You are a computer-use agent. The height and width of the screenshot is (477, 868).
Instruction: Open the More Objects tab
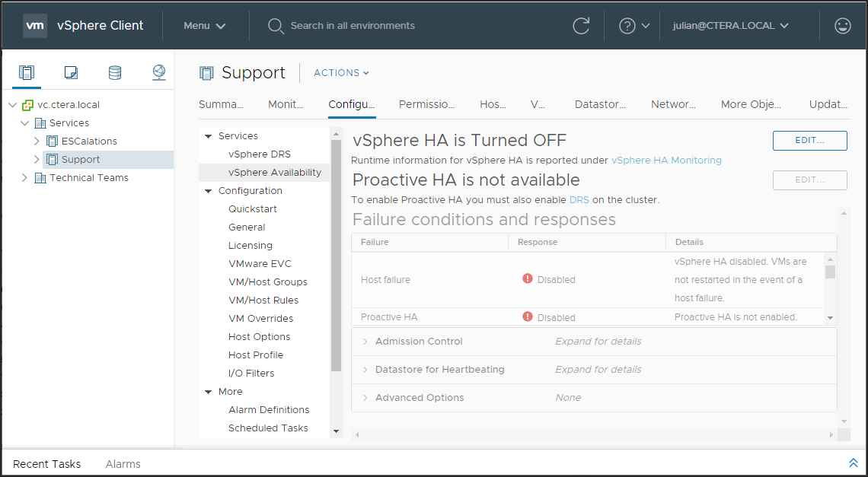tap(751, 104)
